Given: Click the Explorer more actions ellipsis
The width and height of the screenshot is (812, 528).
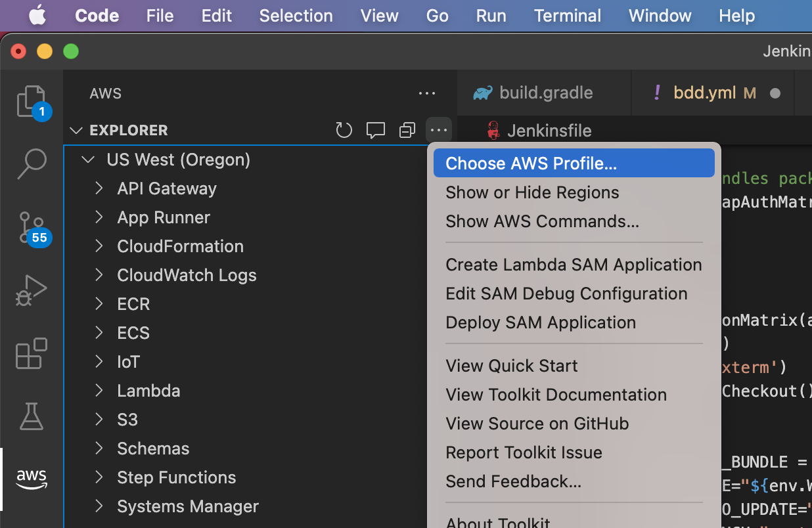Looking at the screenshot, I should tap(439, 131).
